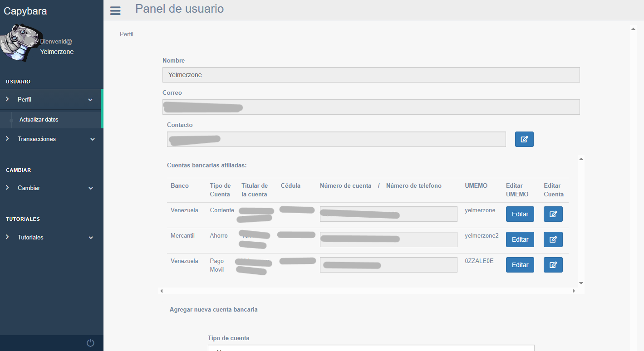Click Editar for UMEMO 0ZZALE0E

[x=520, y=265]
